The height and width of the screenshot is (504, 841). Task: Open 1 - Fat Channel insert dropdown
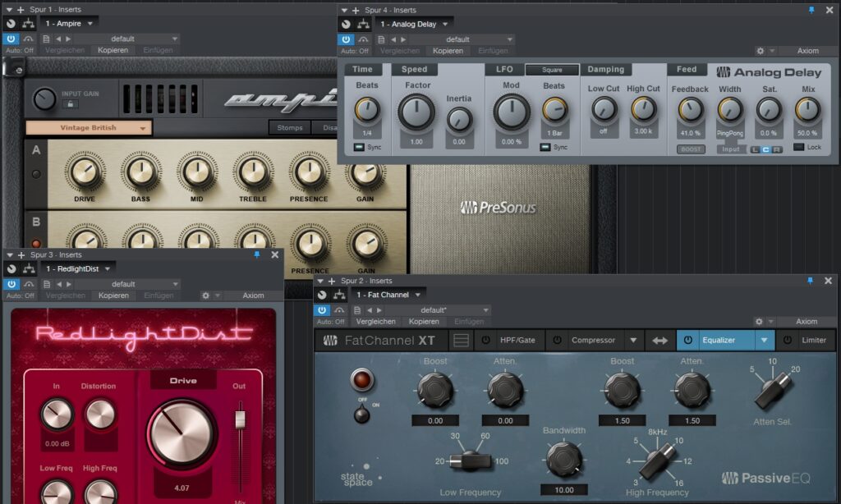pyautogui.click(x=417, y=295)
